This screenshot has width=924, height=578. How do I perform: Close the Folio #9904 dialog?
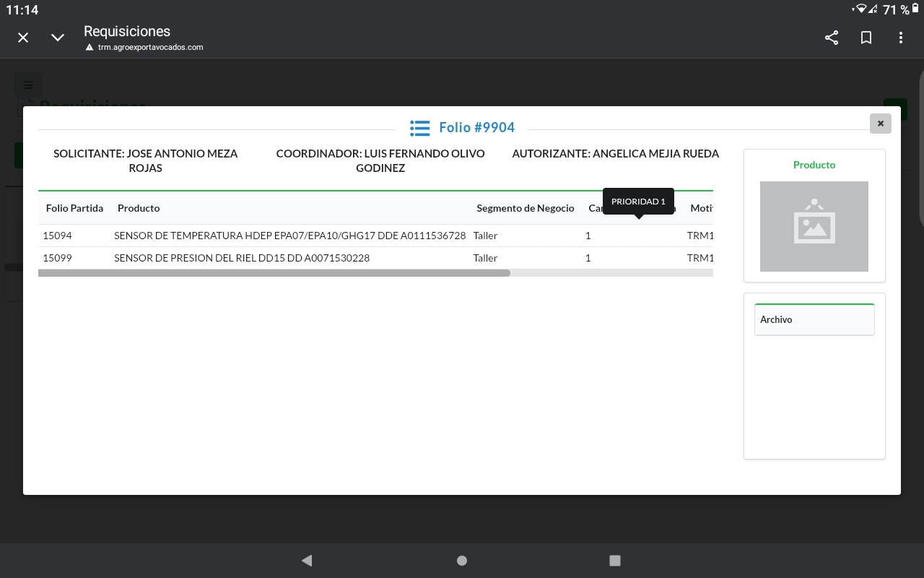tap(880, 124)
